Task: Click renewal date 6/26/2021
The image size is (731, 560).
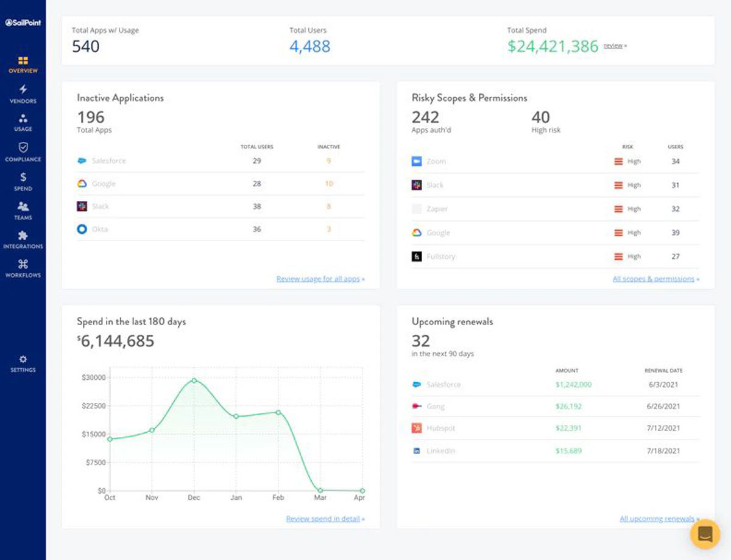Action: tap(664, 406)
